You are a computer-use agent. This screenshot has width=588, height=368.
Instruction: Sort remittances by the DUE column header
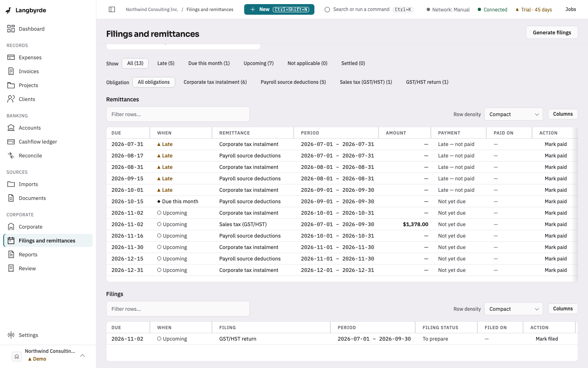tap(128, 133)
